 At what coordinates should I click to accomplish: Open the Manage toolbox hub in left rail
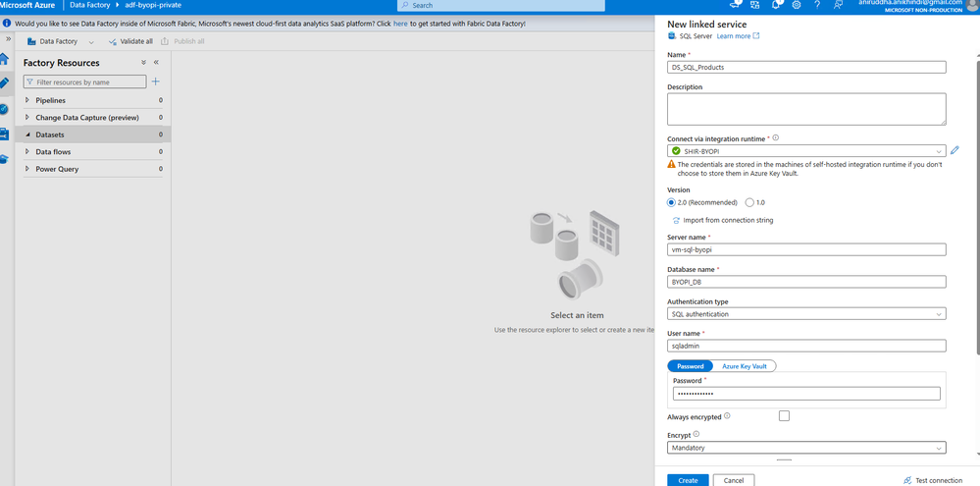point(4,134)
